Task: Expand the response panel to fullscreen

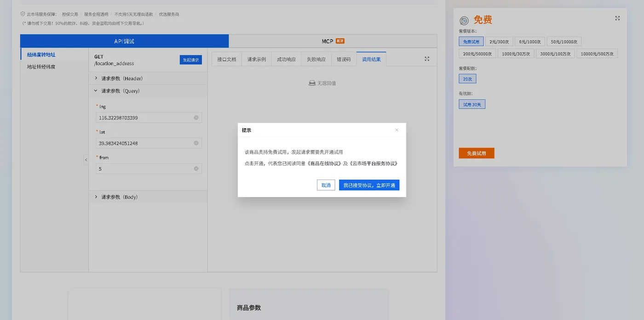Action: point(427,59)
